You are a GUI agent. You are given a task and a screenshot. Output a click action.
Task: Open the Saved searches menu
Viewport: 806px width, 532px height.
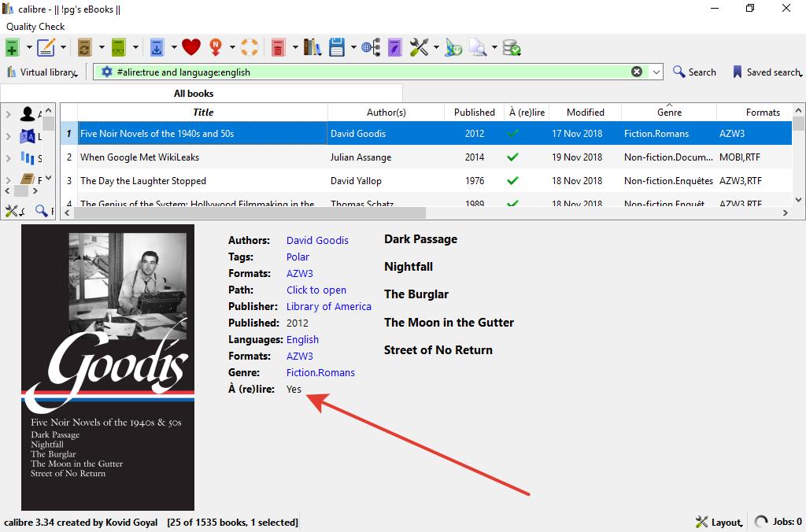(767, 72)
